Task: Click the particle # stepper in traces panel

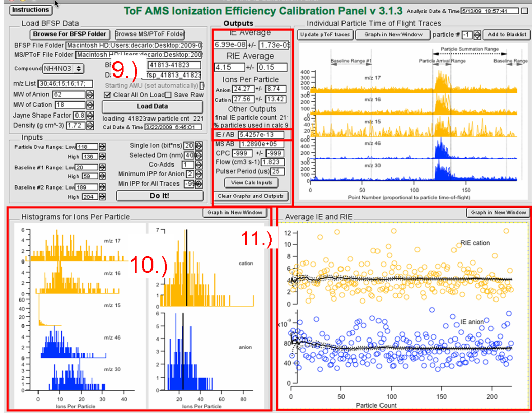Action: (477, 35)
